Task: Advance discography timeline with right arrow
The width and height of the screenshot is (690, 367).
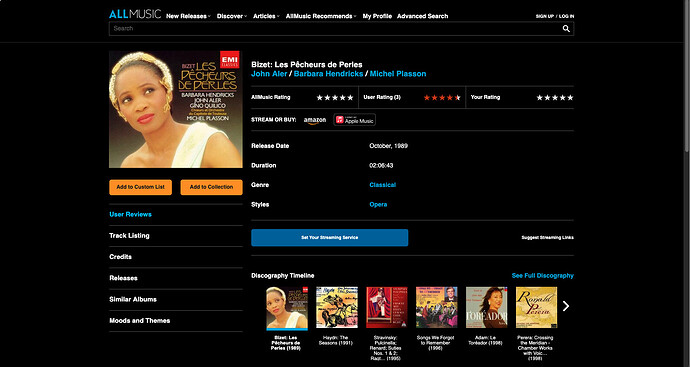Action: (566, 306)
